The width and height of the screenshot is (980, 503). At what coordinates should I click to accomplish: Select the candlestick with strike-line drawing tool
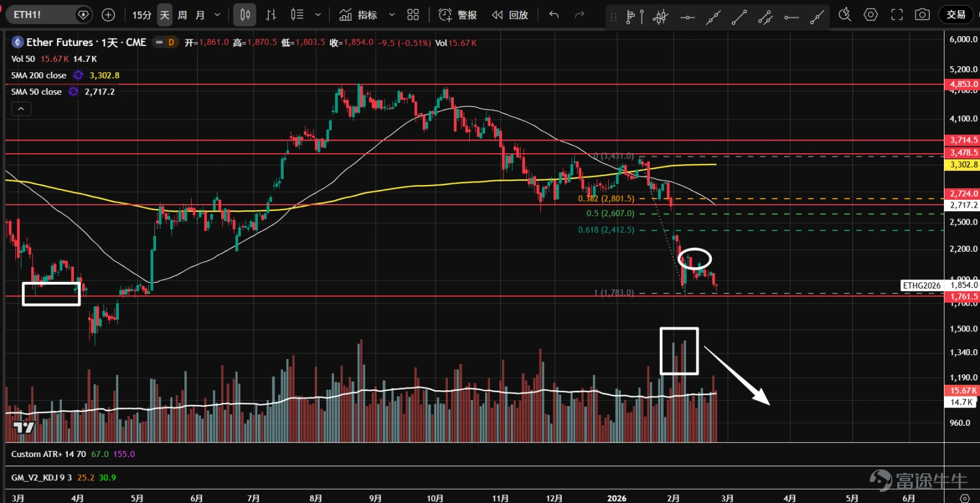[660, 17]
